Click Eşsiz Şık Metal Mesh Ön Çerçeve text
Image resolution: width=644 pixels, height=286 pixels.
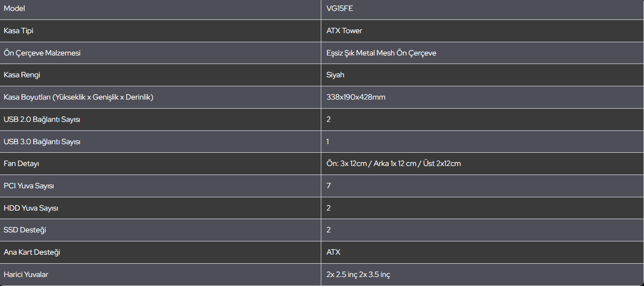[381, 53]
